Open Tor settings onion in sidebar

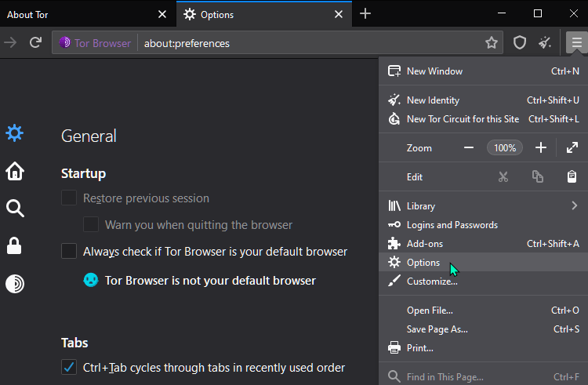tap(15, 283)
